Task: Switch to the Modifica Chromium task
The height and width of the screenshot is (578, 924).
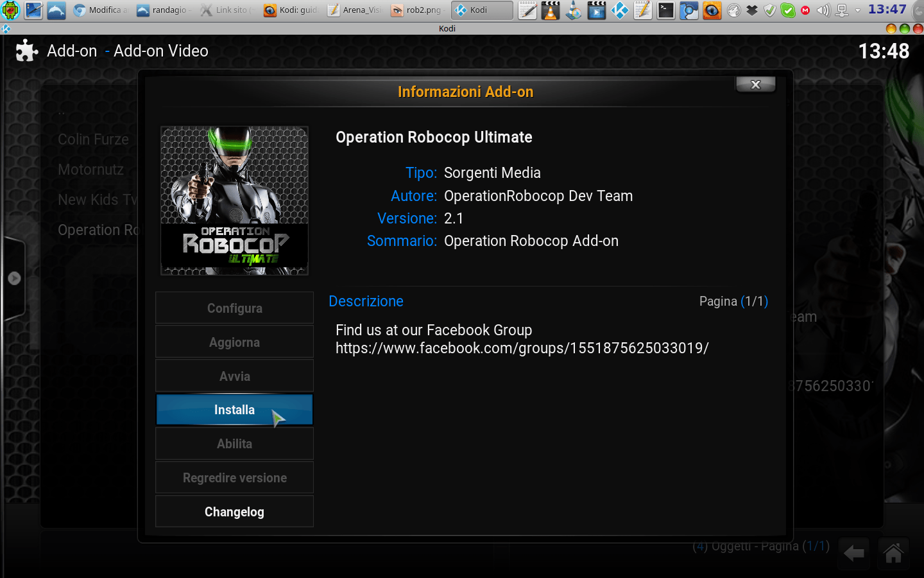Action: point(101,10)
